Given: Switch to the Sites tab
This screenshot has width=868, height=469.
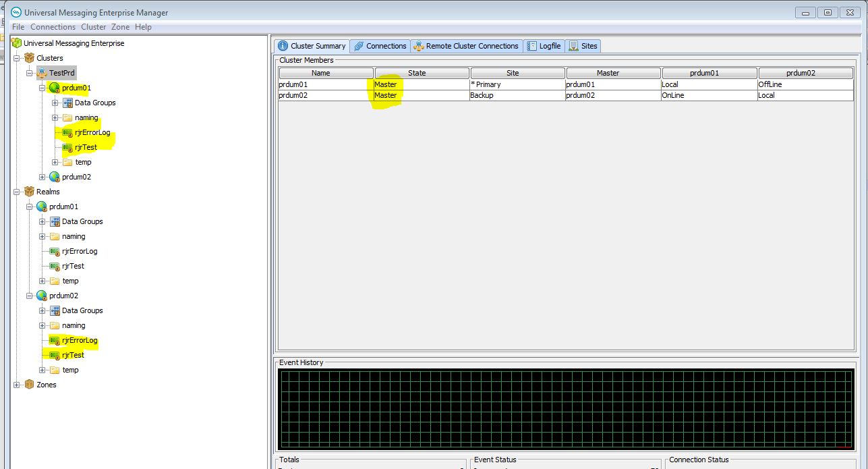Looking at the screenshot, I should pyautogui.click(x=583, y=46).
